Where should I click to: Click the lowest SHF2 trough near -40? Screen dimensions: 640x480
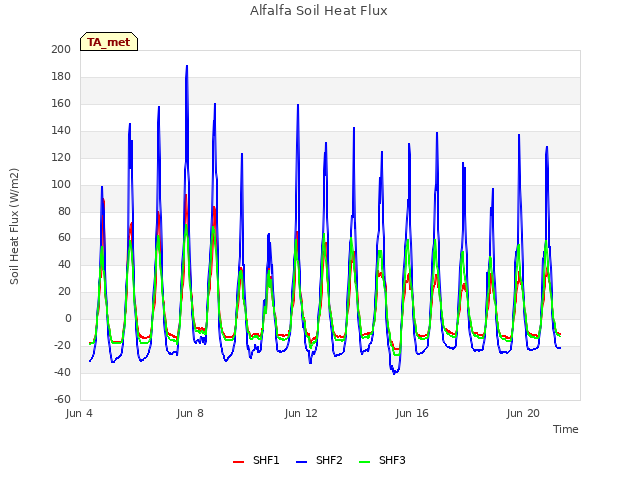(394, 373)
